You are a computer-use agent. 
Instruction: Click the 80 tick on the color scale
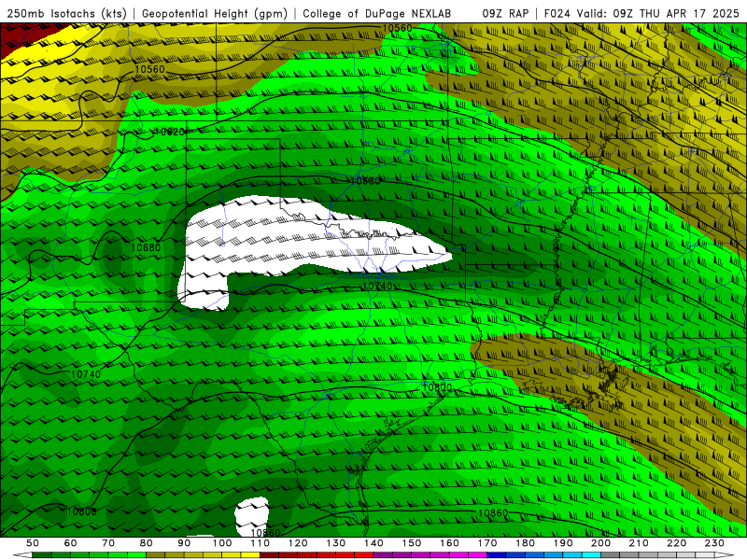147,543
